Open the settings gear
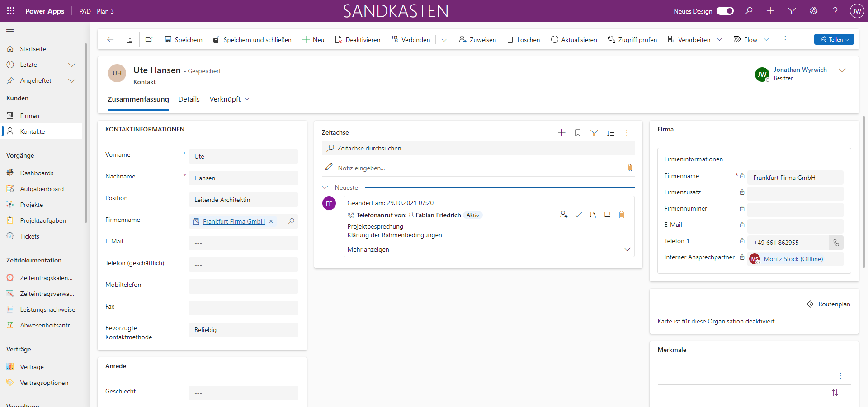 pos(814,11)
